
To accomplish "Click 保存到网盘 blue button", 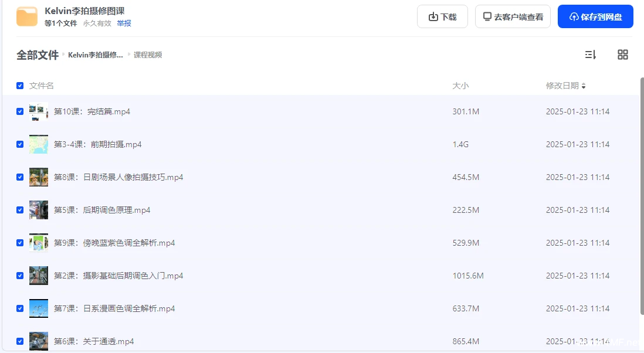I will (595, 16).
